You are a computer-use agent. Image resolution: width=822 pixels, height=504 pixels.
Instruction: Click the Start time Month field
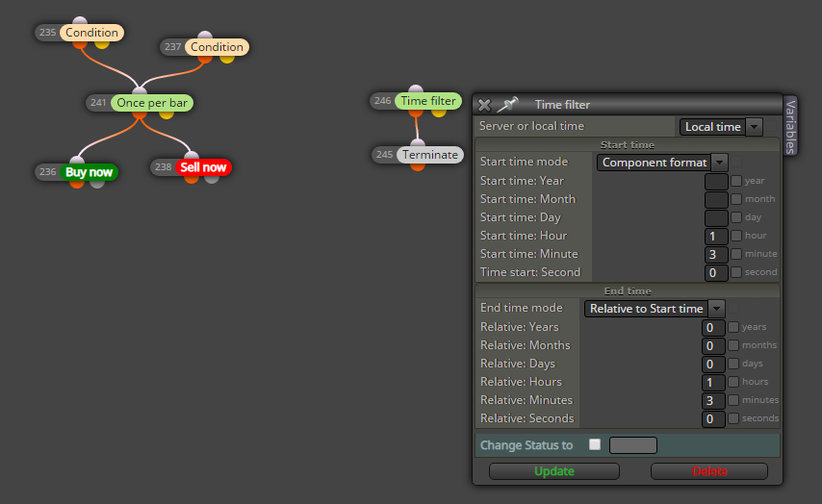coord(716,200)
